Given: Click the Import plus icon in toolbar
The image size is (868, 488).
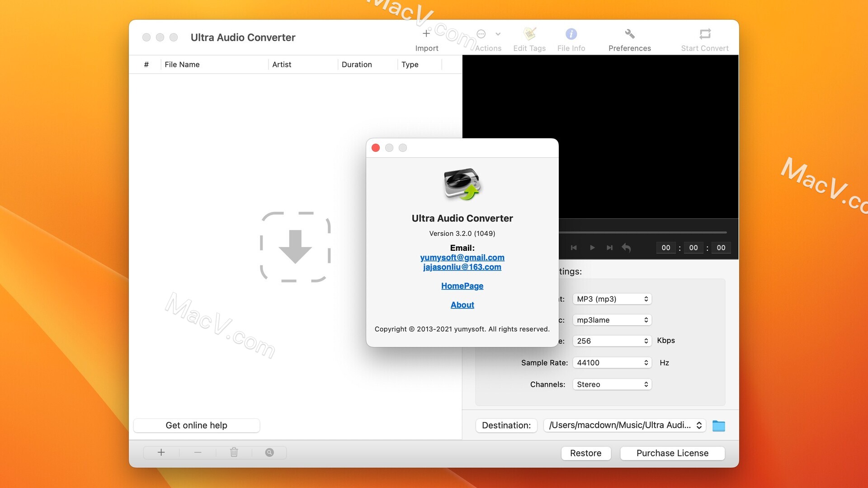Looking at the screenshot, I should click(426, 33).
